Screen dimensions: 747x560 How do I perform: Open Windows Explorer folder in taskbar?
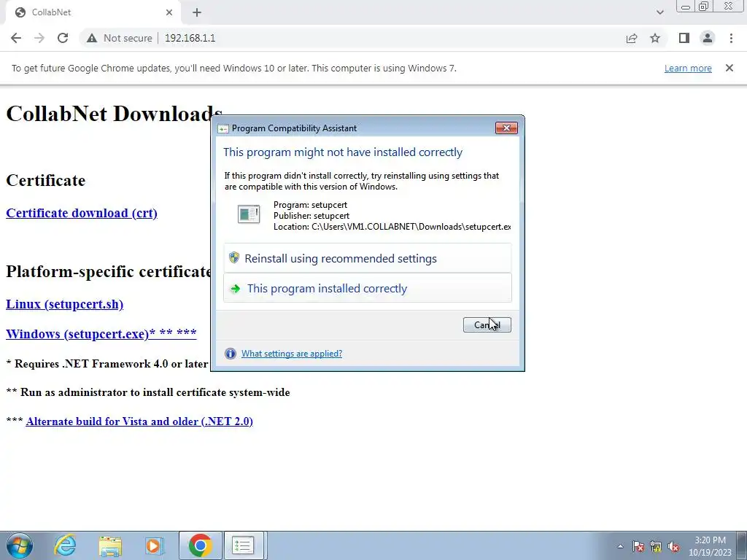(110, 545)
